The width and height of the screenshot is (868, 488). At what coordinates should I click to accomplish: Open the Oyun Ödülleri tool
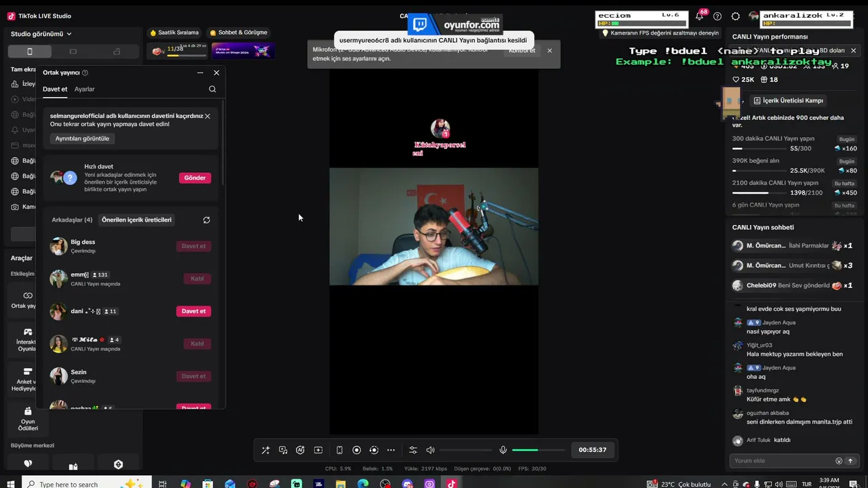point(28,419)
